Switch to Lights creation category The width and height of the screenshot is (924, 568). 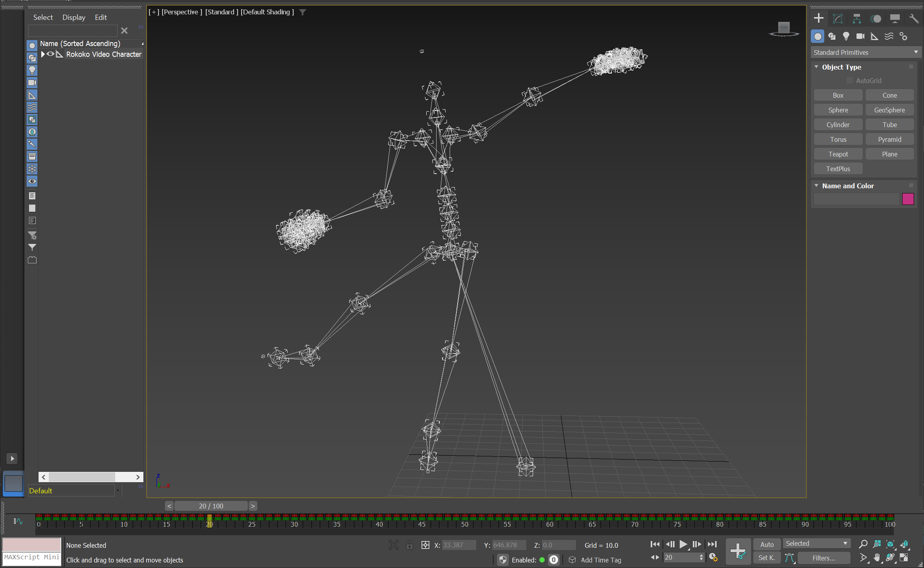pyautogui.click(x=846, y=37)
